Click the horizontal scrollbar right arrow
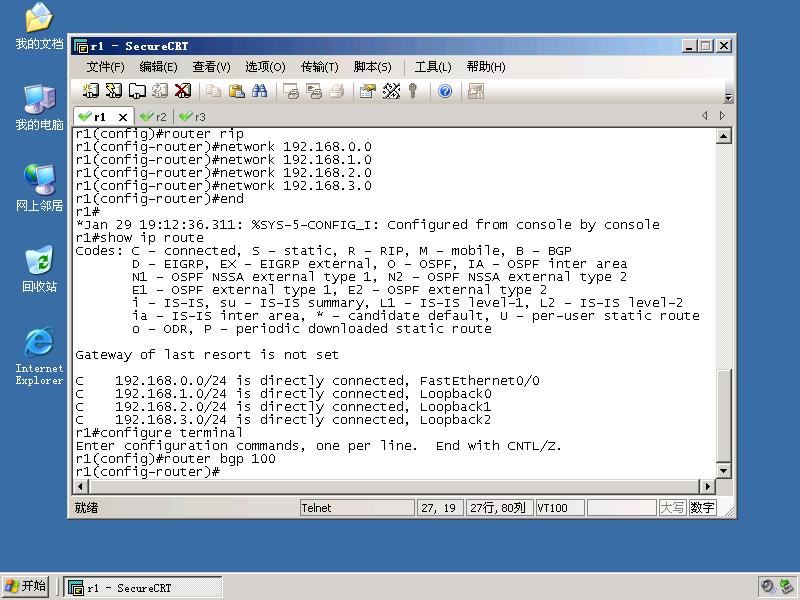800x600 pixels. point(707,487)
